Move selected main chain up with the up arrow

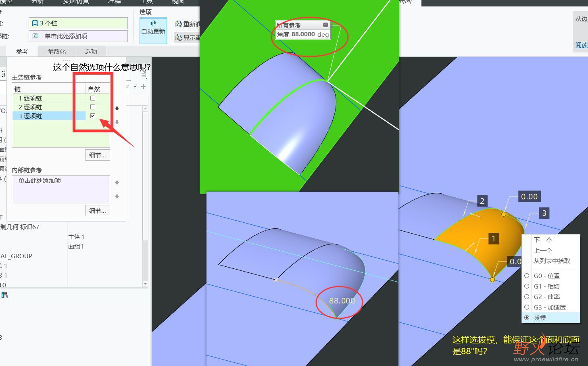click(x=117, y=108)
